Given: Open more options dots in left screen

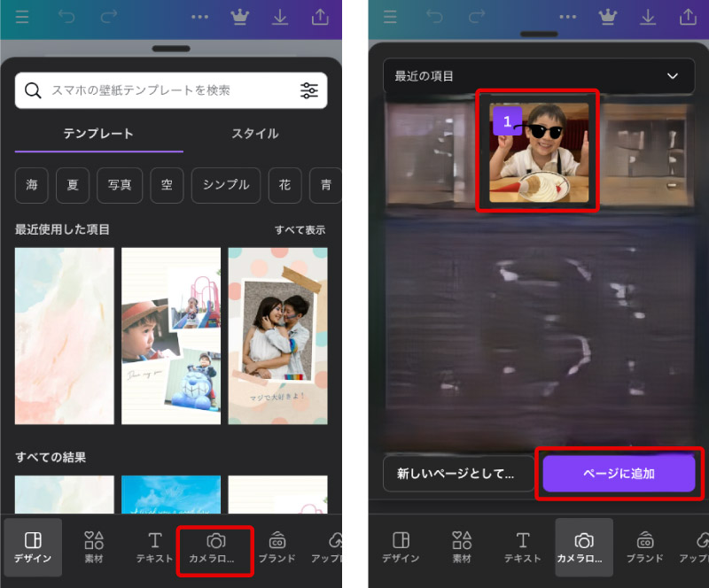Looking at the screenshot, I should click(199, 17).
